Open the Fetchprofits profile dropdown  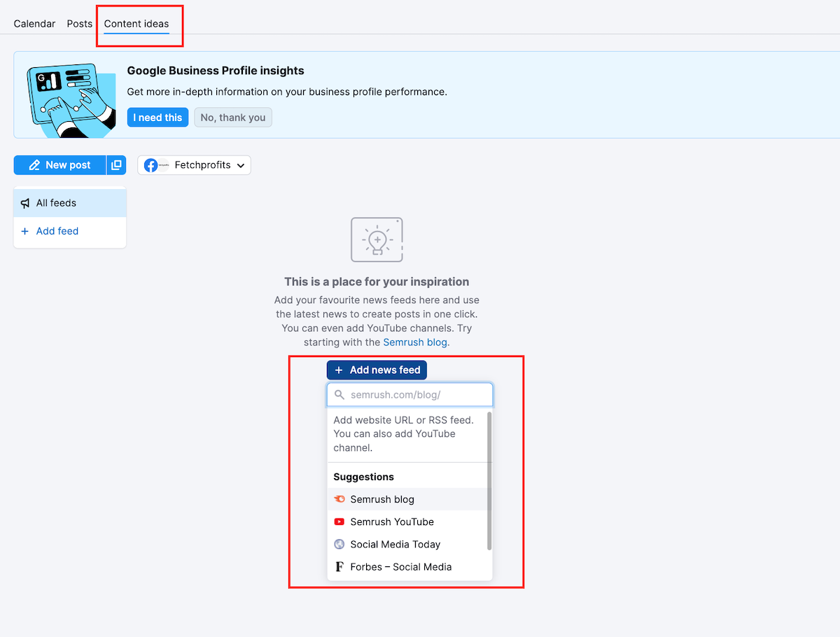tap(194, 165)
